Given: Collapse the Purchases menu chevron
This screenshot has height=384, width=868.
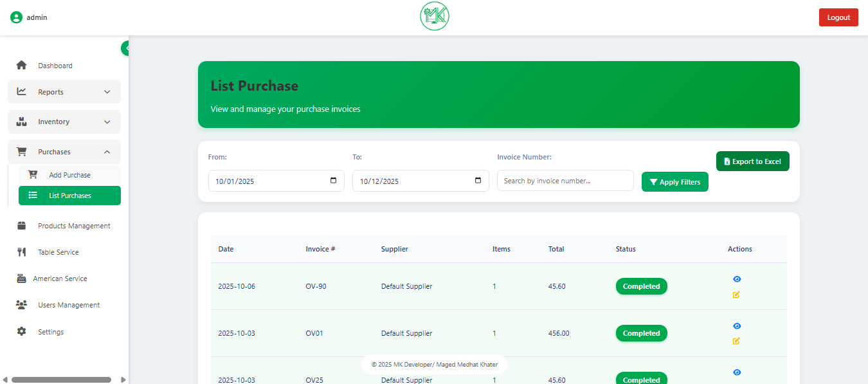Looking at the screenshot, I should click(107, 152).
